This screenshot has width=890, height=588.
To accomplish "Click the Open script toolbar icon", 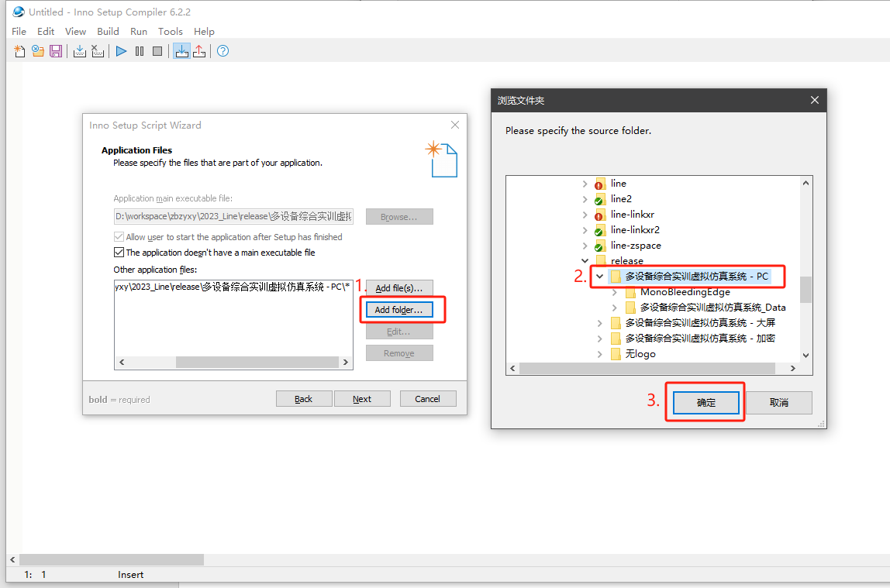I will pyautogui.click(x=38, y=51).
